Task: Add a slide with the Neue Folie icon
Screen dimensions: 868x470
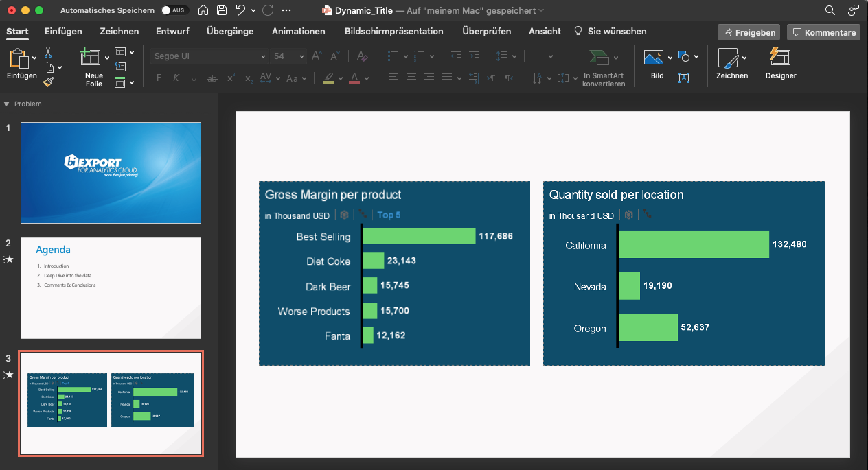Action: 91,57
